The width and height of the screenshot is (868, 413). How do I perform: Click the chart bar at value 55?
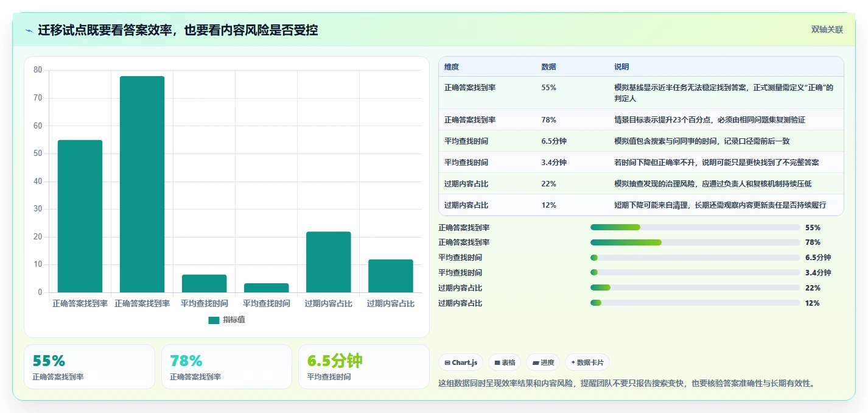pyautogui.click(x=80, y=216)
